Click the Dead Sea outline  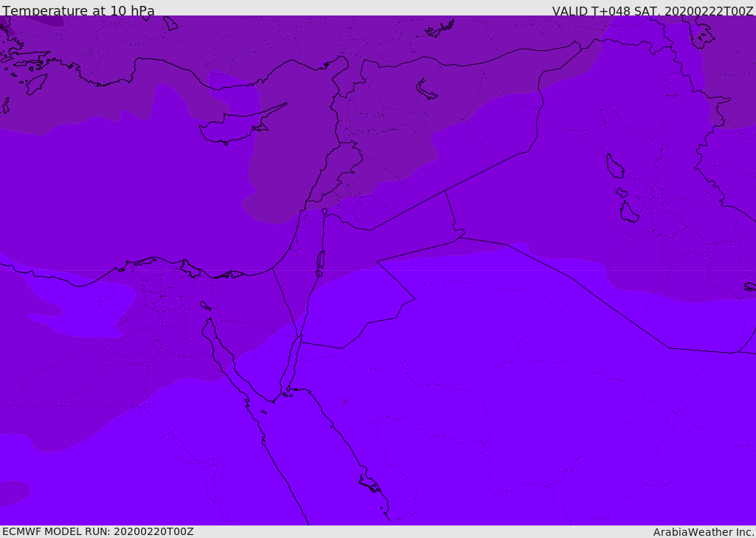click(x=320, y=261)
